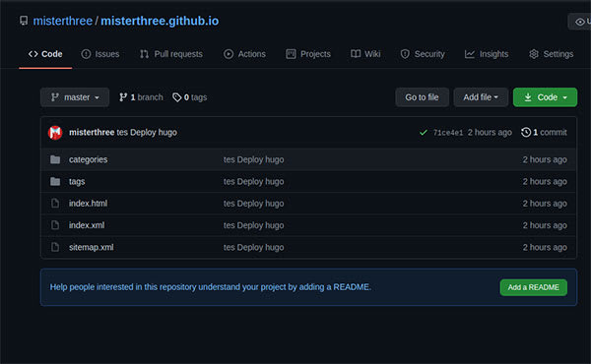Open the Wiki tab
Screen dimensions: 591x364
(365, 54)
